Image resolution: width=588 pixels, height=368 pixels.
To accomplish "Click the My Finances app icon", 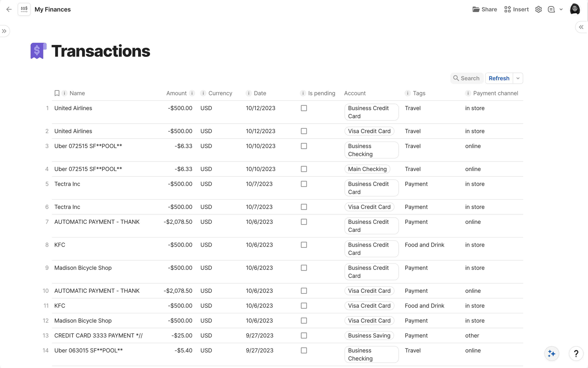I will pos(24,9).
